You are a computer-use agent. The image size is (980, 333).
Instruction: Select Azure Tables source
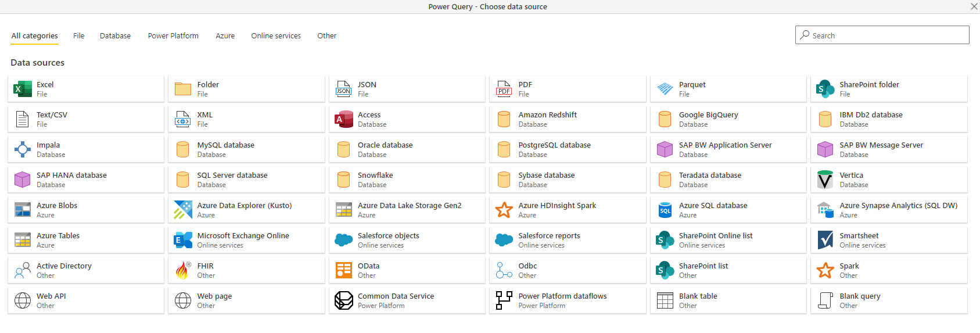pos(86,240)
